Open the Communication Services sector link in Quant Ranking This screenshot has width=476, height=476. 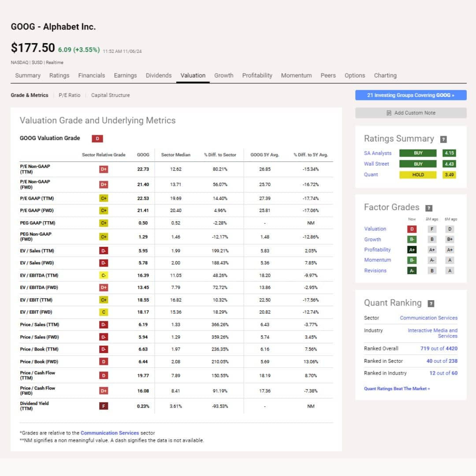428,318
